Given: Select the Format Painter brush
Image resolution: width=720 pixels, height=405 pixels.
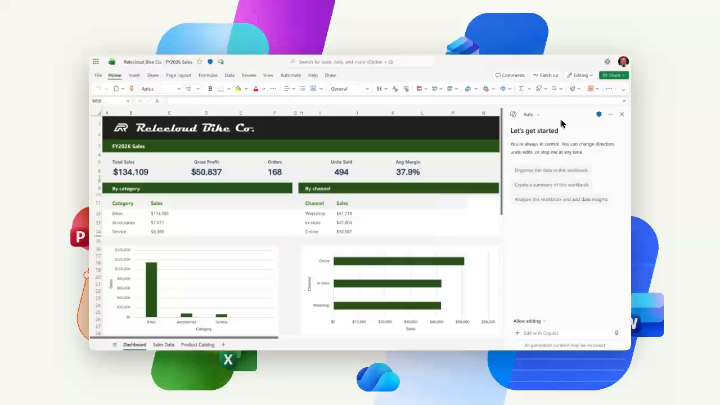Looking at the screenshot, I should [x=131, y=89].
